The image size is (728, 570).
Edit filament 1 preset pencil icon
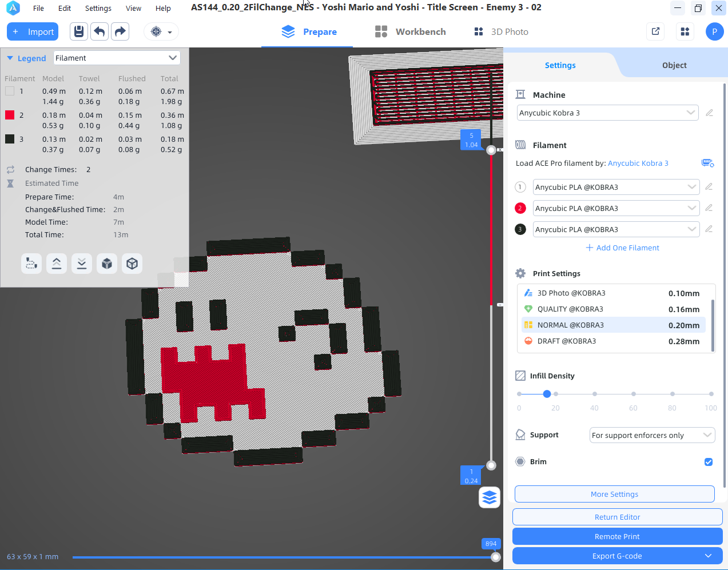coord(709,186)
